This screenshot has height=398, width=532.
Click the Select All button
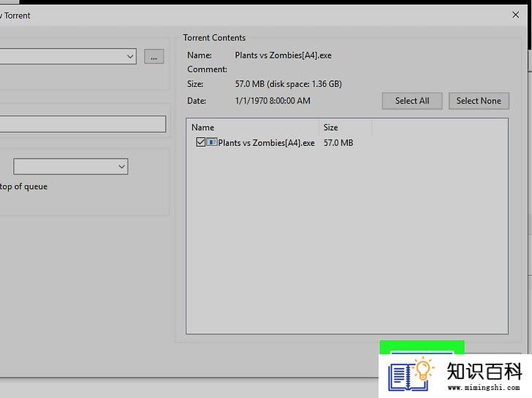(x=412, y=101)
